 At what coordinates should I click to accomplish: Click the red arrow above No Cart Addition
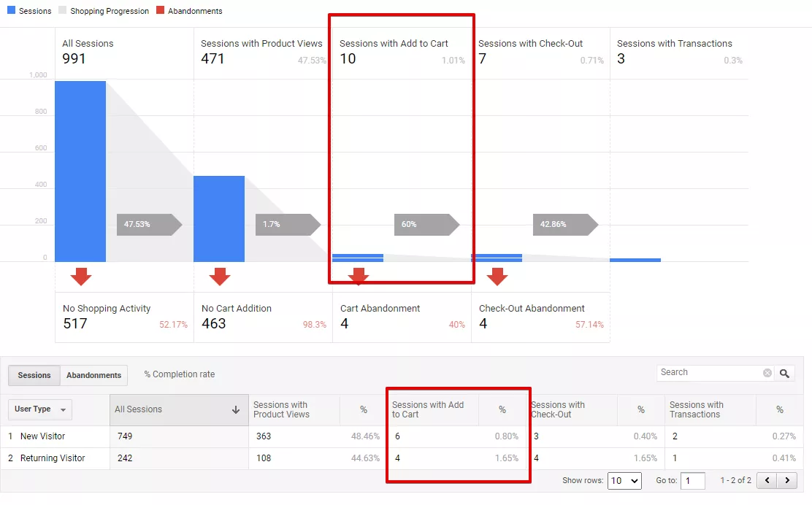coord(220,277)
